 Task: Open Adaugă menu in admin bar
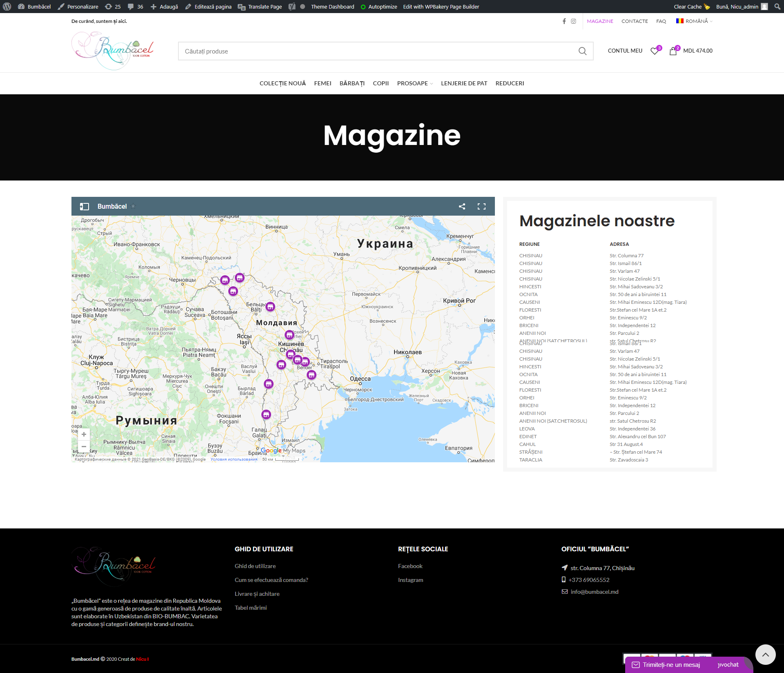(x=164, y=7)
